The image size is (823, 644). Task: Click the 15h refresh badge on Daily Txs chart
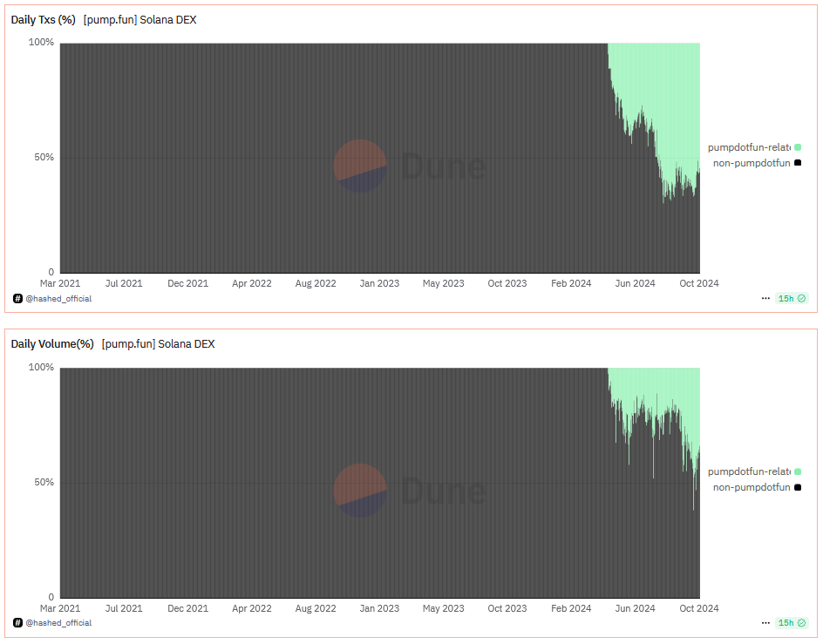[792, 299]
